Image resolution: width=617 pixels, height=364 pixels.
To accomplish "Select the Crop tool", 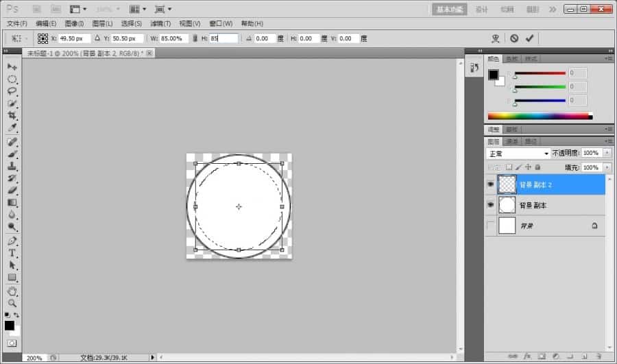I will click(x=12, y=116).
